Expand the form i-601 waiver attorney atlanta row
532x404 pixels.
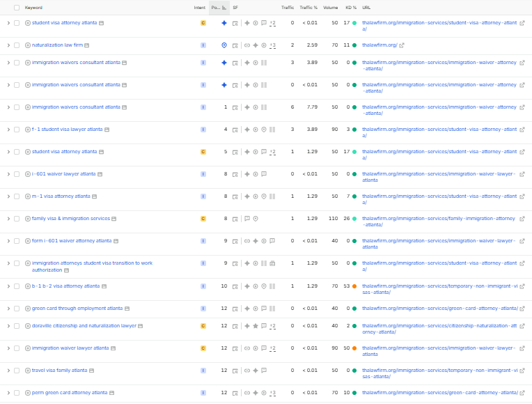[8, 241]
